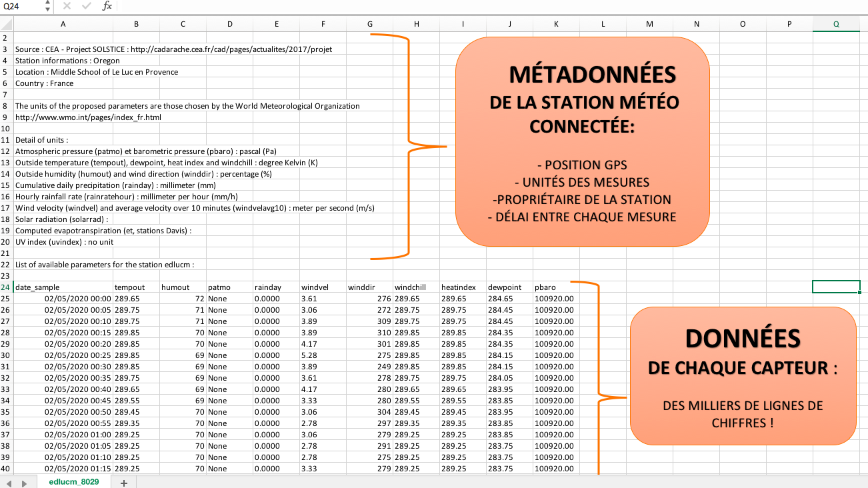Expand the Name Box dropdown arrows
868x488 pixels.
tap(47, 6)
